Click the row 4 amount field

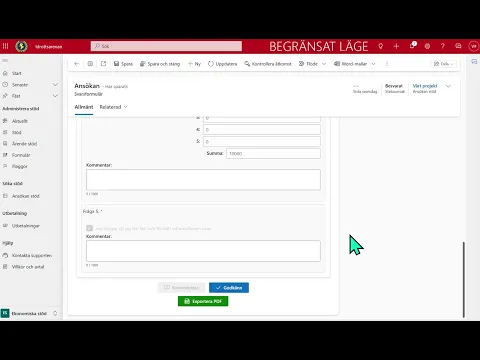[x=262, y=130]
